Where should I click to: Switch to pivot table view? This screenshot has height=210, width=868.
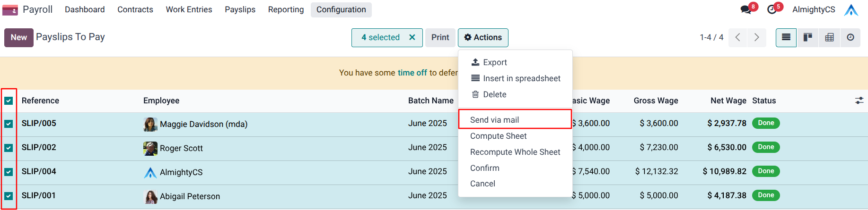[x=829, y=37]
